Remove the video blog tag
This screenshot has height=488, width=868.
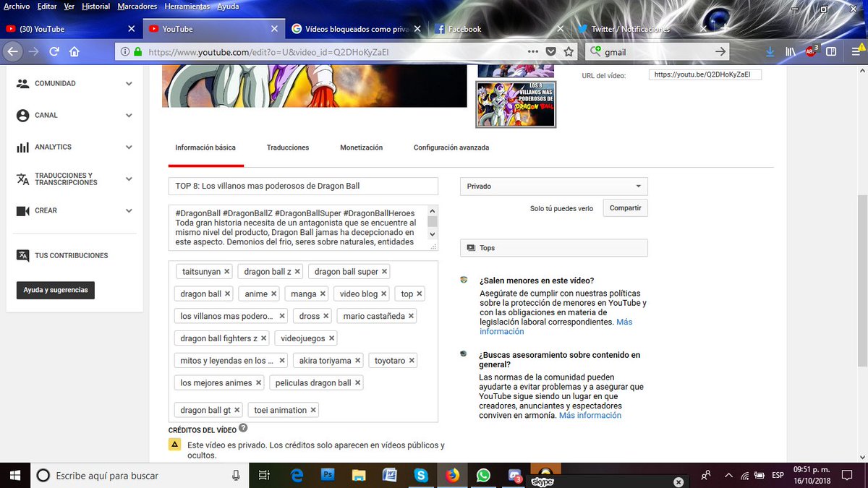tap(384, 294)
